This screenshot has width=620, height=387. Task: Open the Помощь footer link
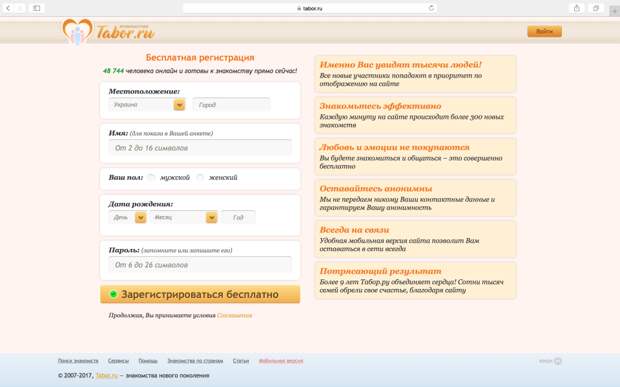tap(148, 361)
